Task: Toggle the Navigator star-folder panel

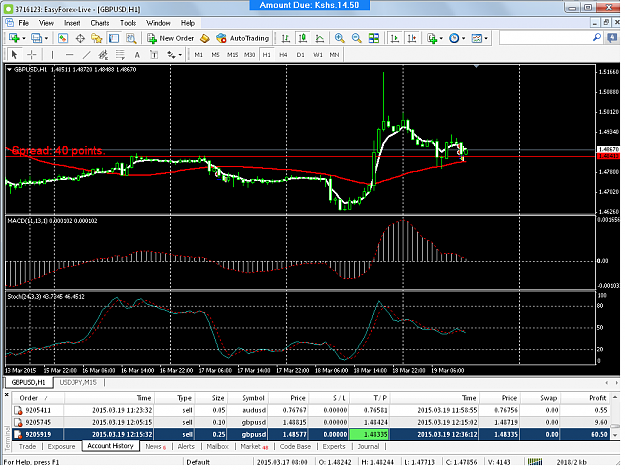Action: 97,38
